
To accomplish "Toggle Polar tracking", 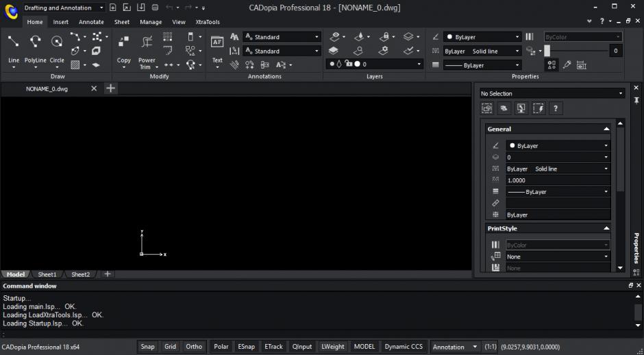I will pos(221,347).
